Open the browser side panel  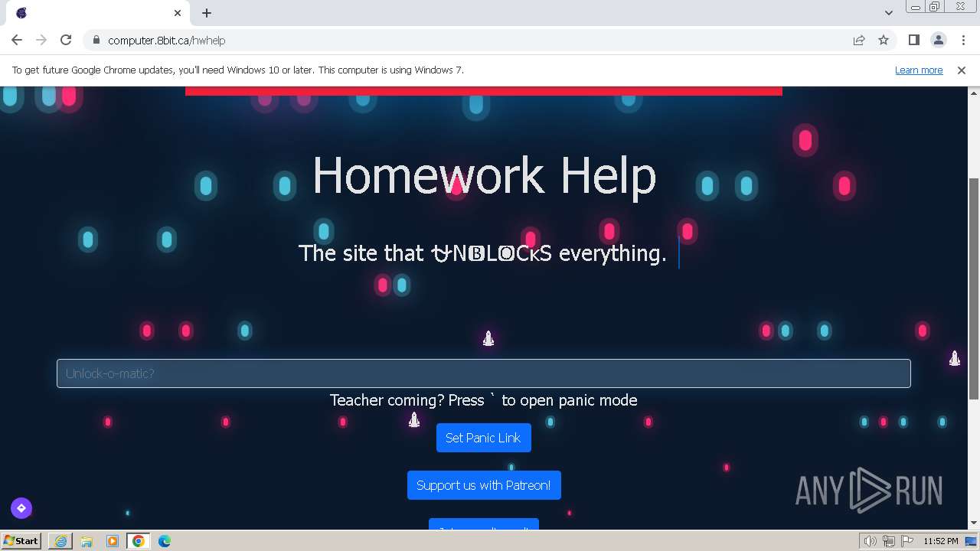point(913,40)
